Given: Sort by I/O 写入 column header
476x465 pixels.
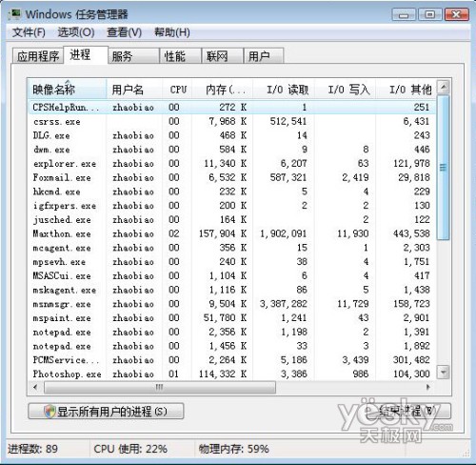Looking at the screenshot, I should [x=345, y=90].
